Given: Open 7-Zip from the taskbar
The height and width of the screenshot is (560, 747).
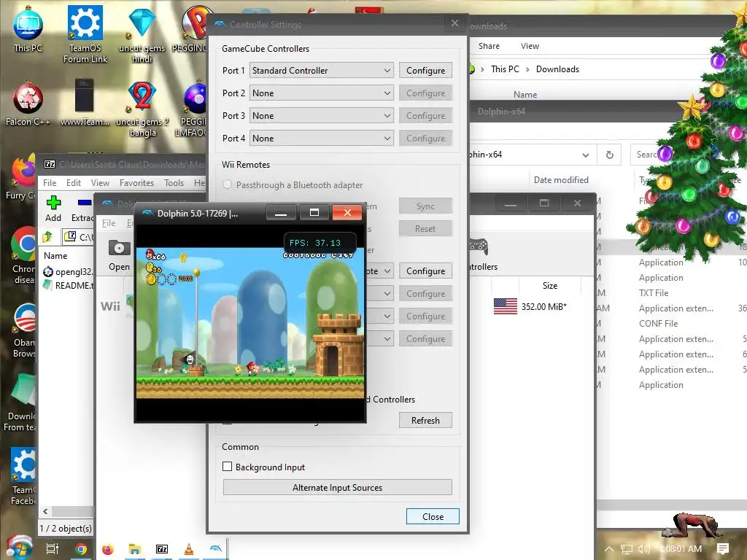Looking at the screenshot, I should click(x=162, y=549).
